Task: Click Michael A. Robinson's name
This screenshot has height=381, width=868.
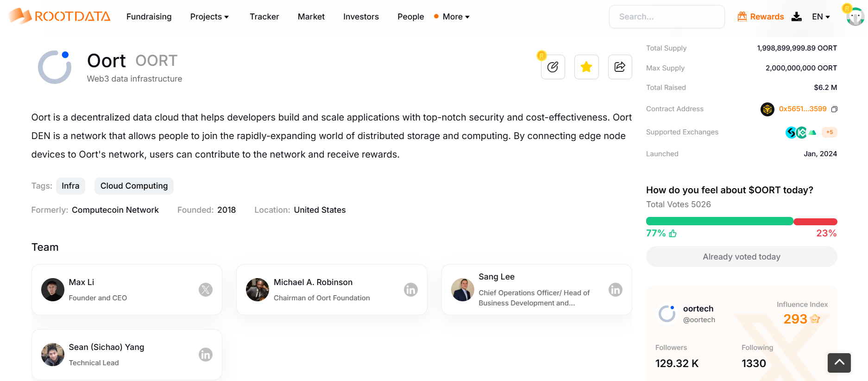Action: [313, 282]
